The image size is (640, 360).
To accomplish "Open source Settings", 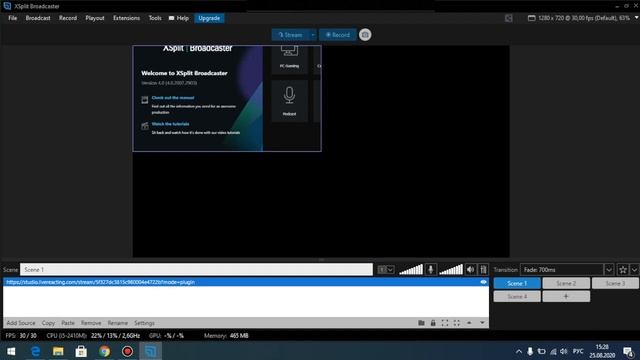I will tap(144, 323).
